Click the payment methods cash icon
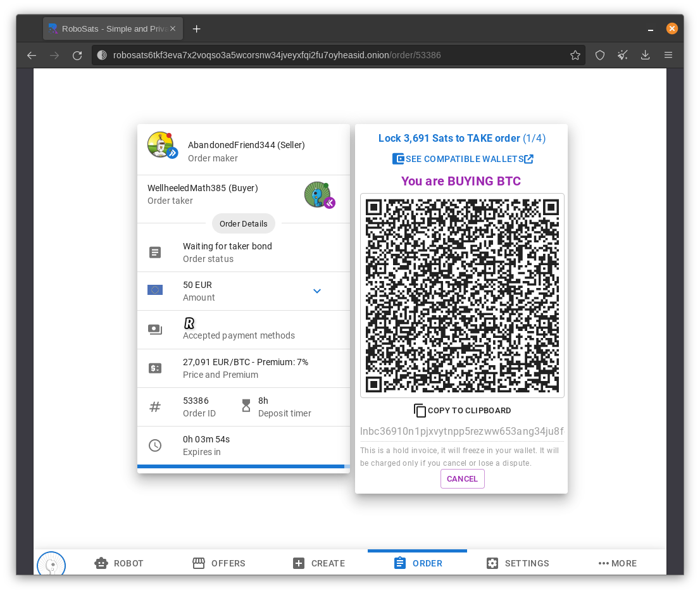Image resolution: width=700 pixels, height=593 pixels. tap(155, 330)
